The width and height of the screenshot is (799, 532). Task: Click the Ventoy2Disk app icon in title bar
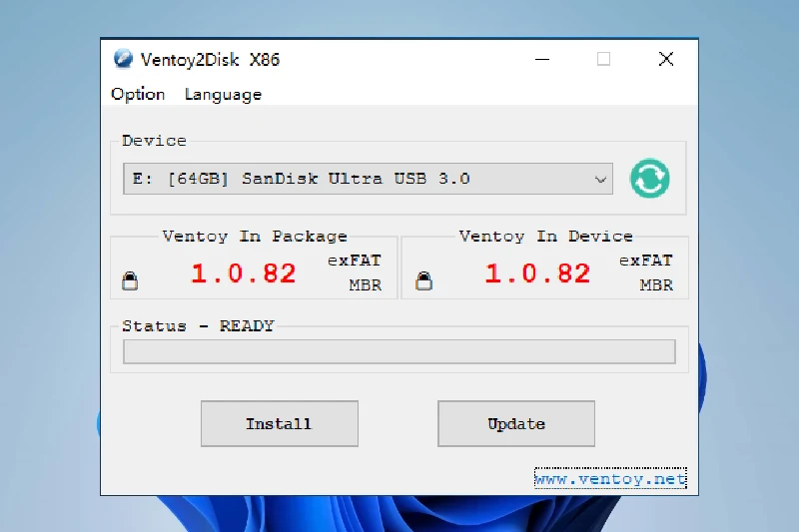[123, 59]
